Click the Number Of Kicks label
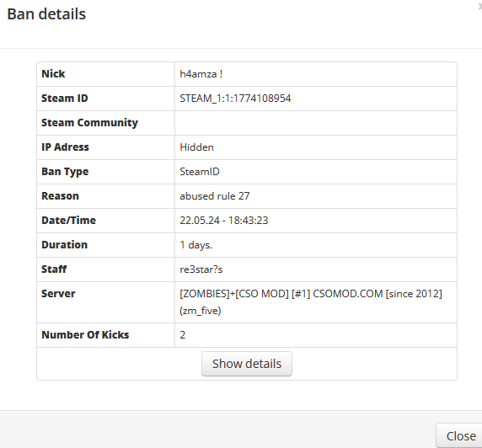Viewport: 482px width, 448px height. (x=85, y=334)
